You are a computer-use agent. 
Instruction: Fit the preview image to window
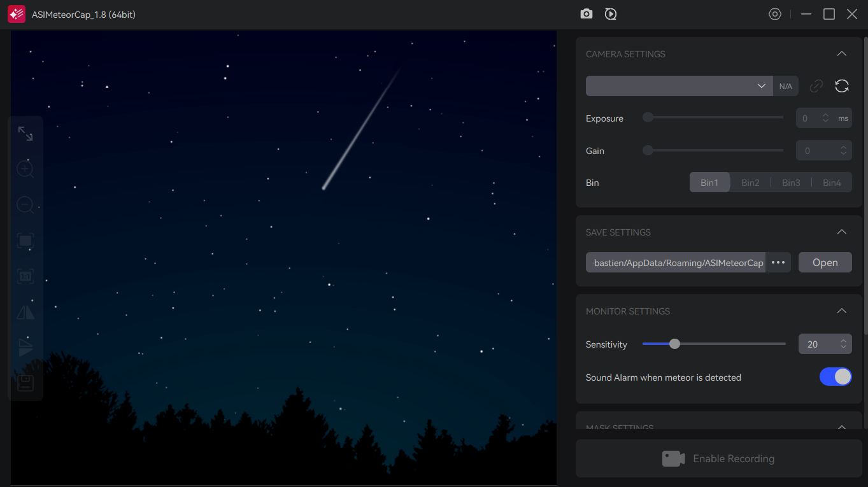point(25,241)
